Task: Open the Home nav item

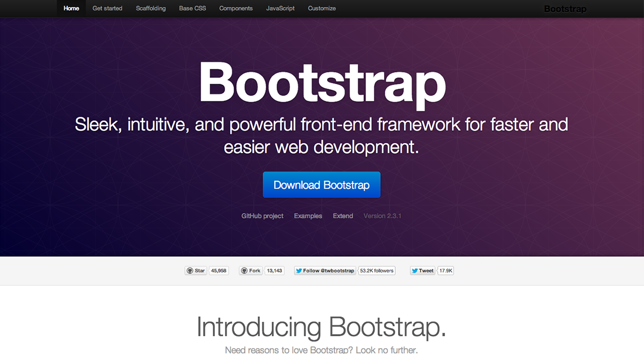Action: [71, 8]
